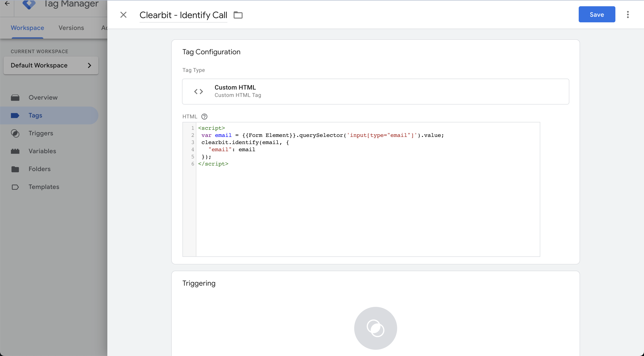Click the Templates outline icon
Viewport: 644px width, 356px height.
(15, 187)
